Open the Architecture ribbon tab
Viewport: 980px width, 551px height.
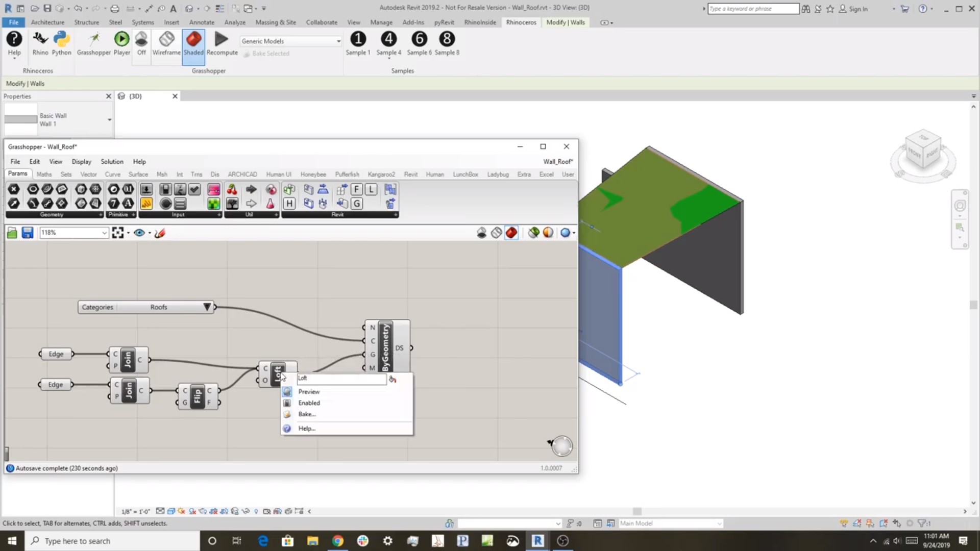[47, 22]
